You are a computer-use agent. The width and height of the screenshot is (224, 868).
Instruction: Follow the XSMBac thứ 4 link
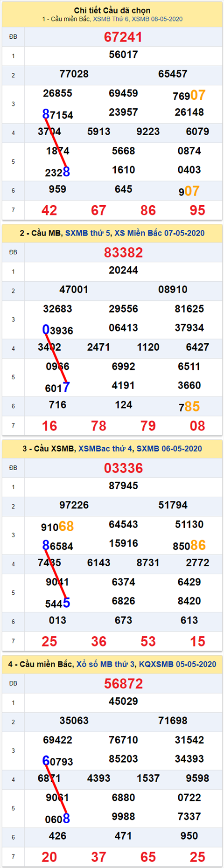coord(105,449)
